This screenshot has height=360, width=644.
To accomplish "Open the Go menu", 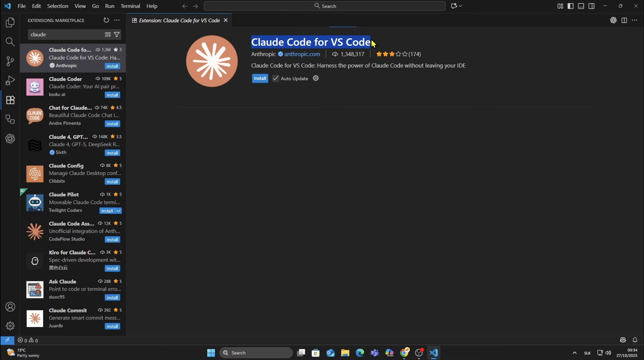I will 95,6.
